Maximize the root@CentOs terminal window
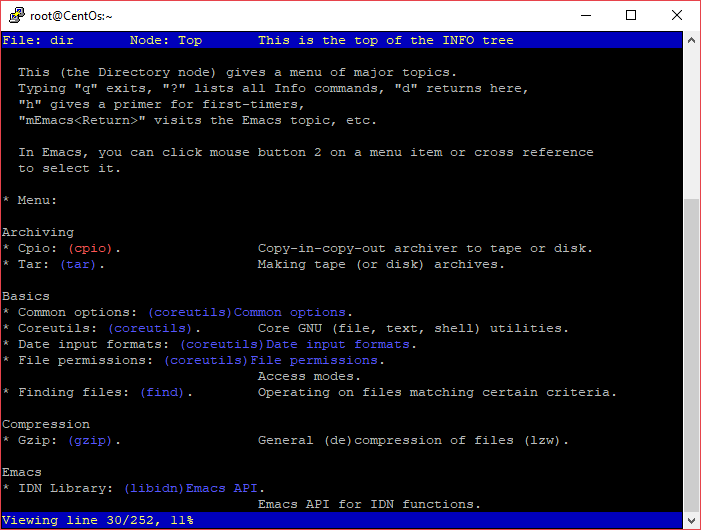 click(x=631, y=16)
